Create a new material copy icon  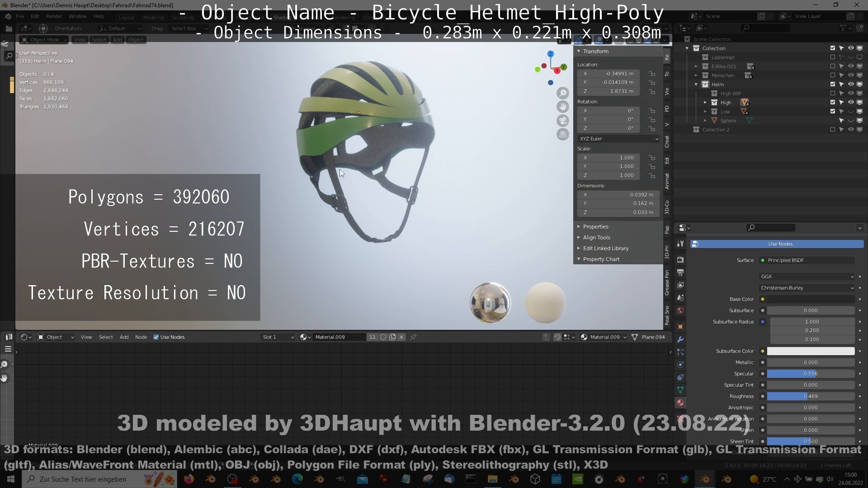pos(392,337)
